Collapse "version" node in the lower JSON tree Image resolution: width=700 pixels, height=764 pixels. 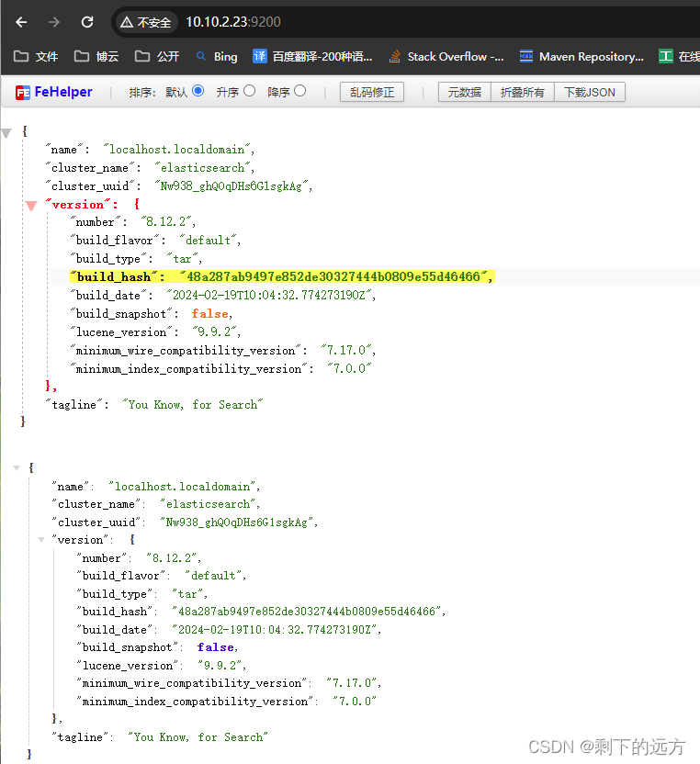tap(40, 540)
